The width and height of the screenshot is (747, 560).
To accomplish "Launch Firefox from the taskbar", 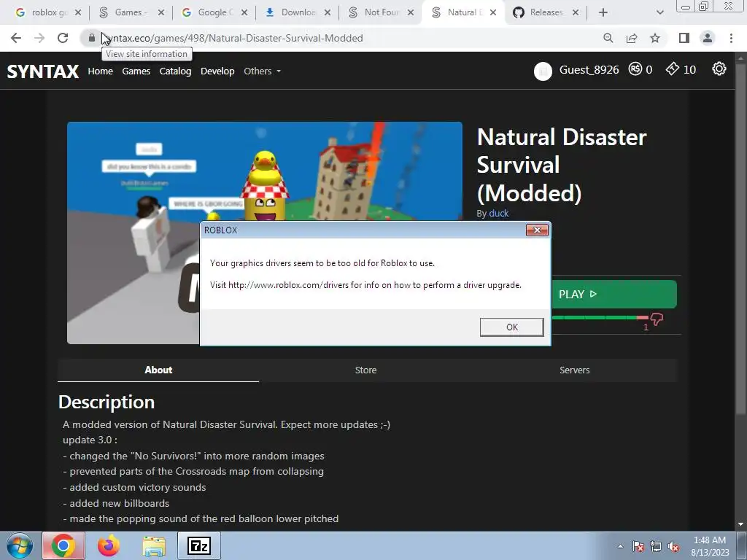I will pyautogui.click(x=109, y=545).
